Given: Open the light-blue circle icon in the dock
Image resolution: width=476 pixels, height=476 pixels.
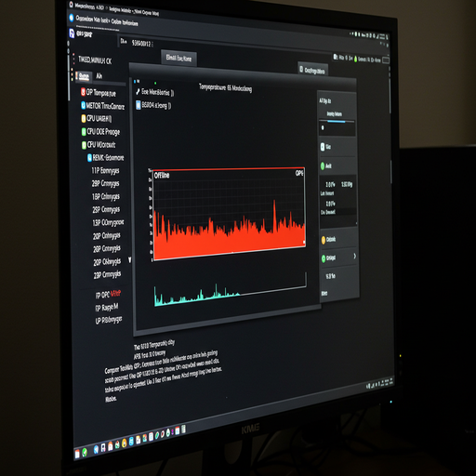Looking at the screenshot, I should (96, 449).
